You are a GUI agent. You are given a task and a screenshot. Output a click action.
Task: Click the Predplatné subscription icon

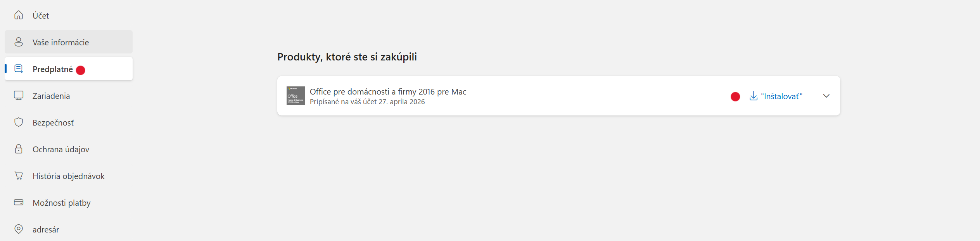pos(19,69)
